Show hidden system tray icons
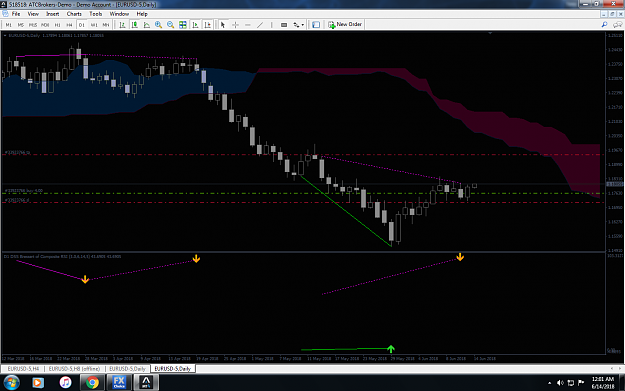 549,383
